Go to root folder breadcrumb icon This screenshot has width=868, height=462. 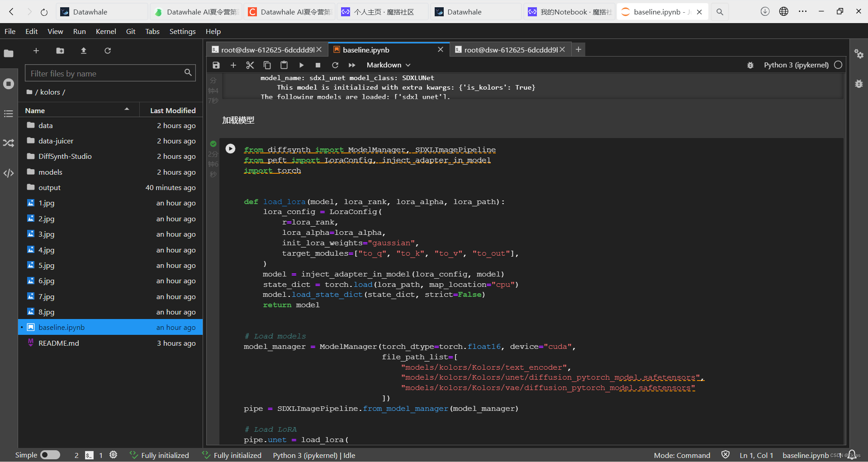point(29,92)
